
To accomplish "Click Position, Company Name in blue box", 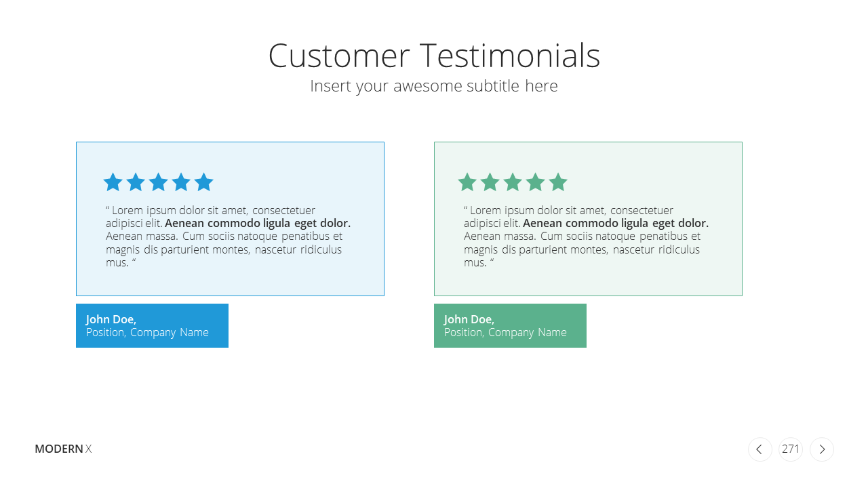I will 147,332.
